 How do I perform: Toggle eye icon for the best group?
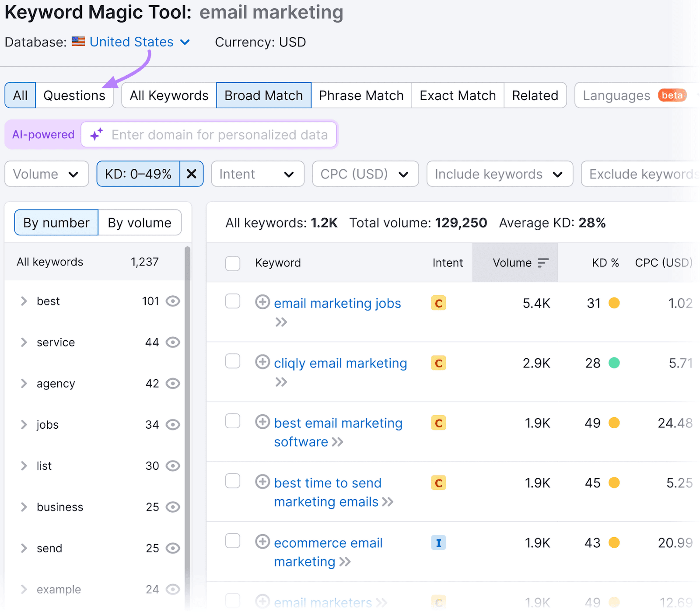point(173,301)
